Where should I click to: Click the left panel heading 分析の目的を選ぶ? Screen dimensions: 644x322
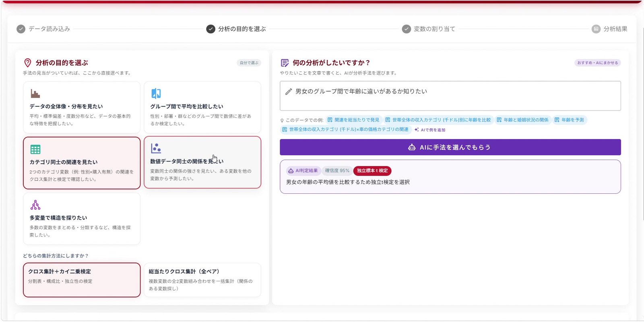coord(62,63)
